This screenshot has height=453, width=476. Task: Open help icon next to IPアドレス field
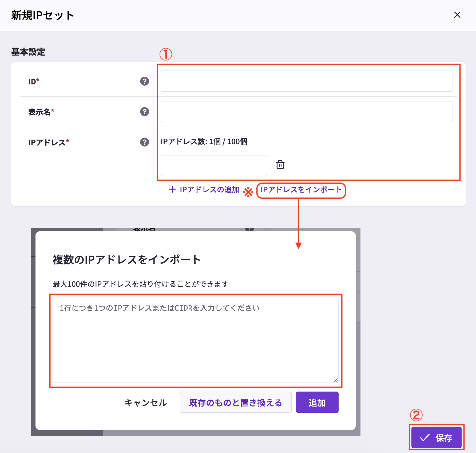[x=145, y=142]
